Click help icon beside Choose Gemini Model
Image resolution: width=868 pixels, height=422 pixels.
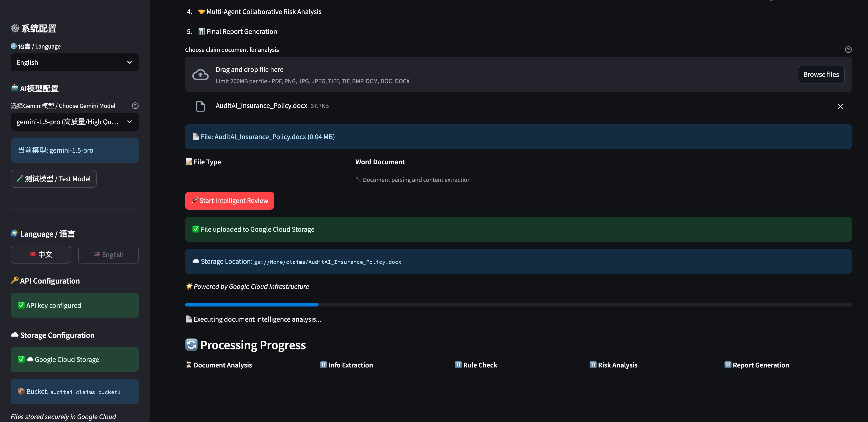[x=135, y=106]
